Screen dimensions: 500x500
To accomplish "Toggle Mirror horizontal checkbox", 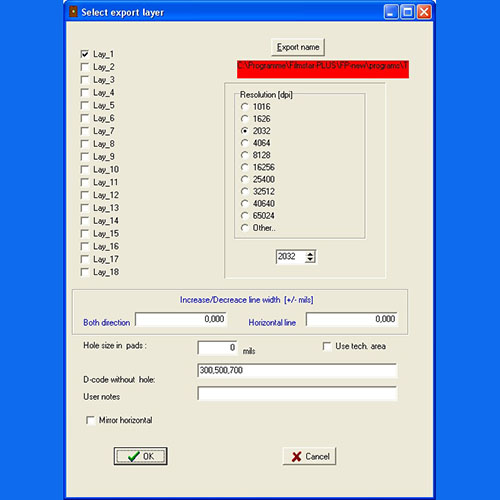I will pyautogui.click(x=90, y=420).
